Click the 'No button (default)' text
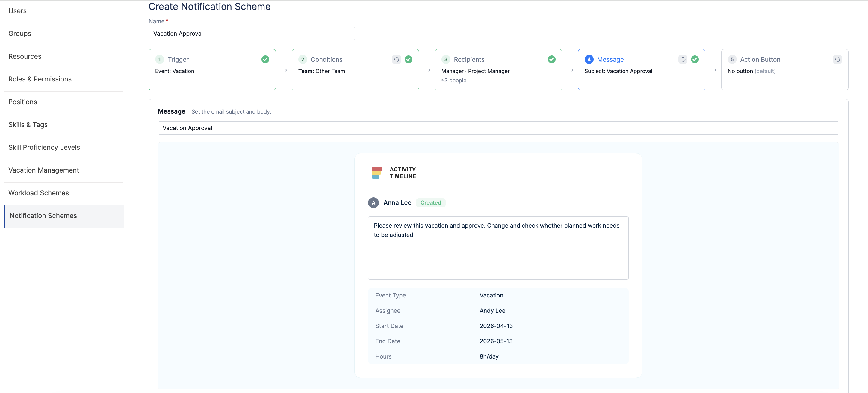Image resolution: width=868 pixels, height=393 pixels. click(751, 71)
